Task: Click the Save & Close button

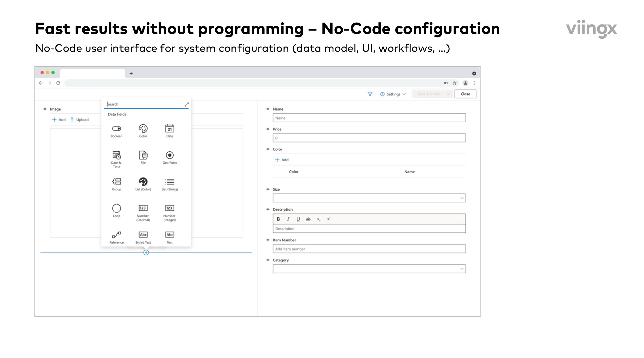Action: coord(428,94)
